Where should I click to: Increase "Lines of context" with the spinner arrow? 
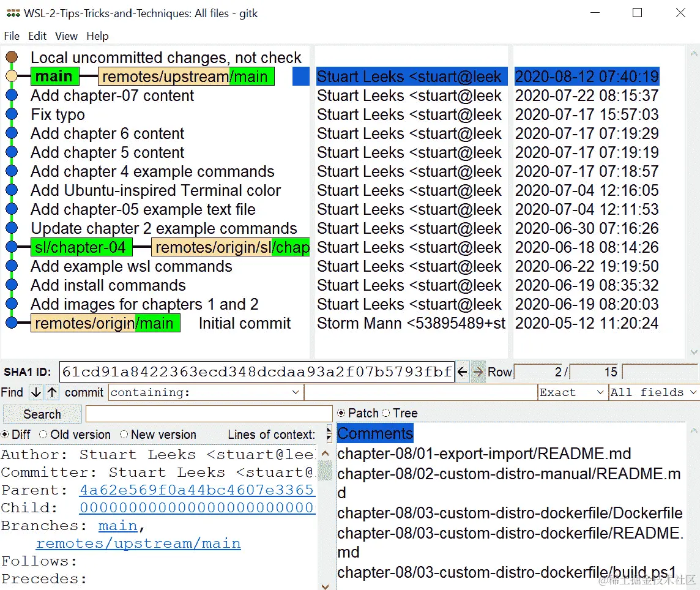point(328,431)
